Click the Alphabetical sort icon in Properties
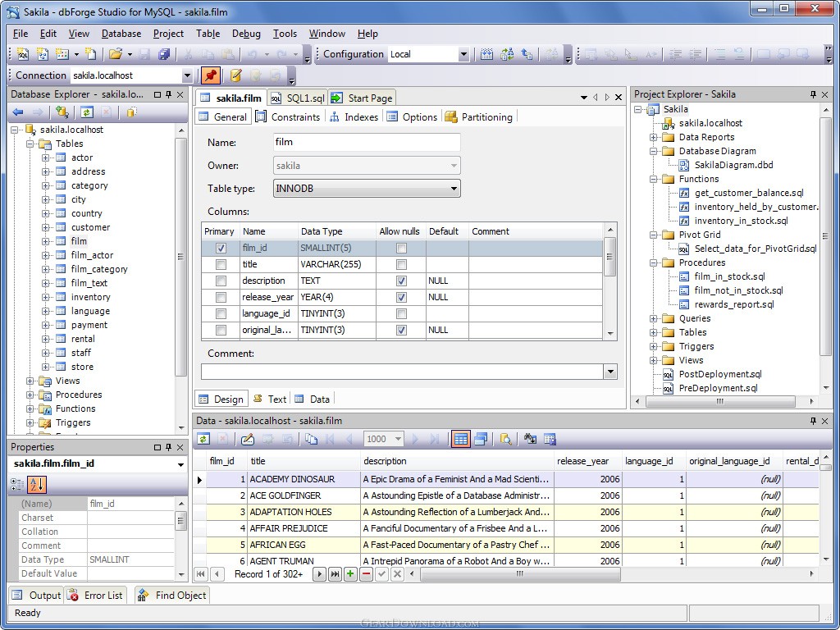The height and width of the screenshot is (630, 840). 36,485
